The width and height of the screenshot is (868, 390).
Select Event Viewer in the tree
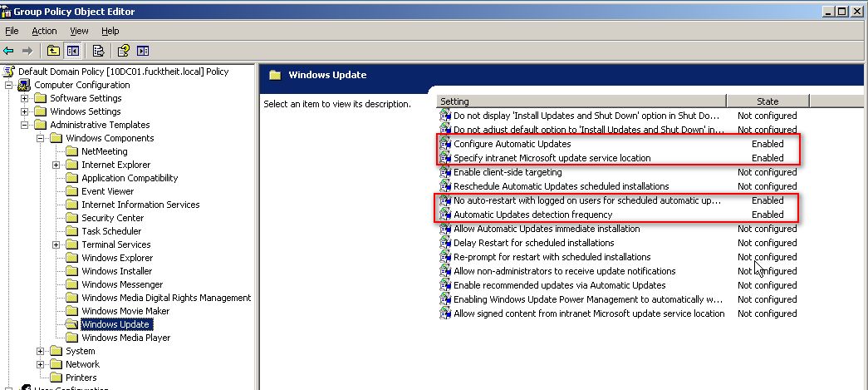tap(107, 191)
